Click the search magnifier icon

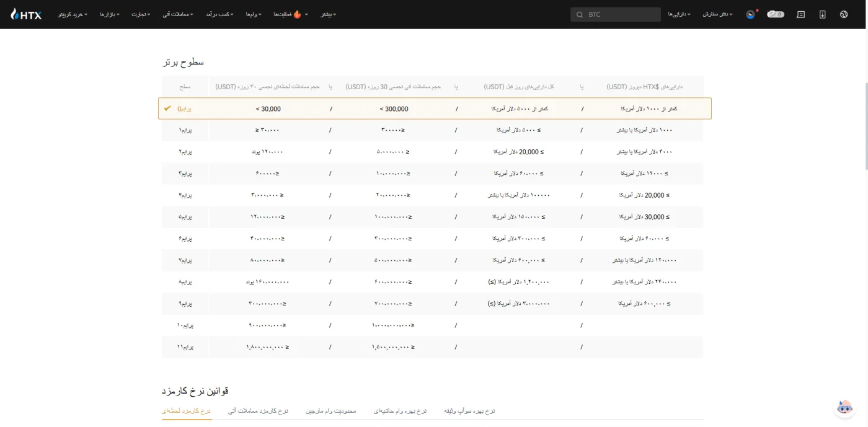click(x=580, y=14)
